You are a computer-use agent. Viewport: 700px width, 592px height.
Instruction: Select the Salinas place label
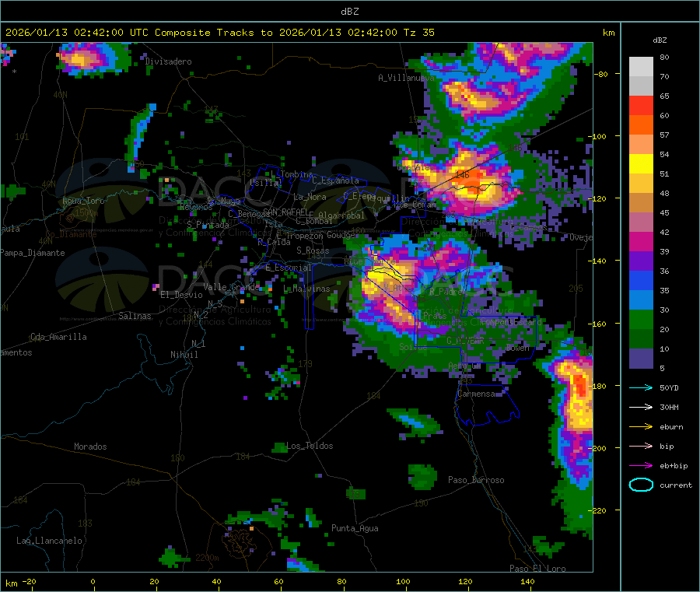135,316
